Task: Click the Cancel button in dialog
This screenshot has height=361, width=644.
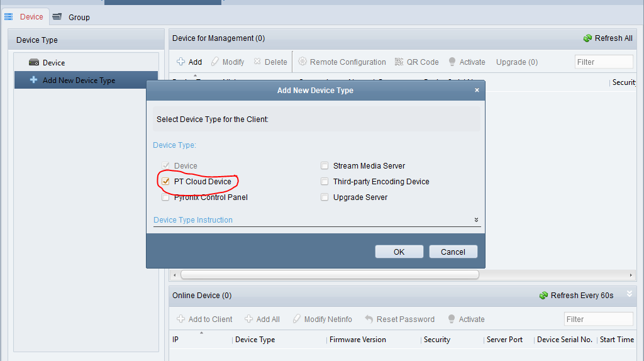Action: pos(453,252)
